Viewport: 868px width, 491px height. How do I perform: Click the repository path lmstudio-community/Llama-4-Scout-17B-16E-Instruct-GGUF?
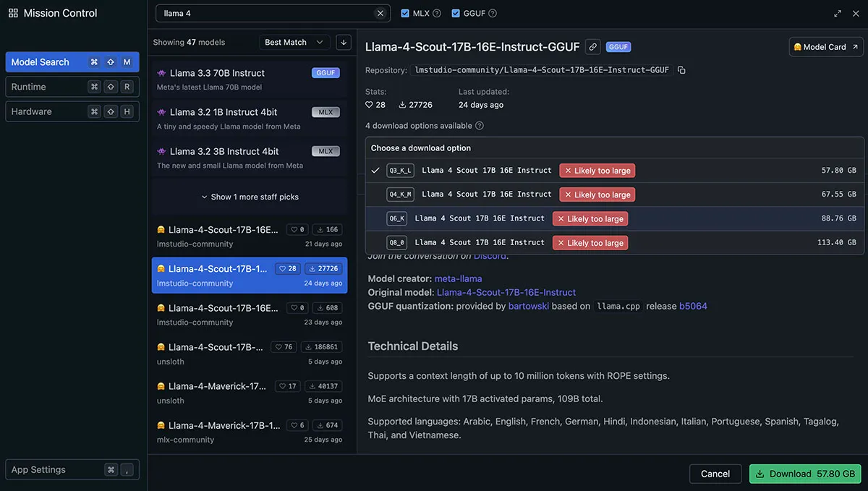point(542,70)
